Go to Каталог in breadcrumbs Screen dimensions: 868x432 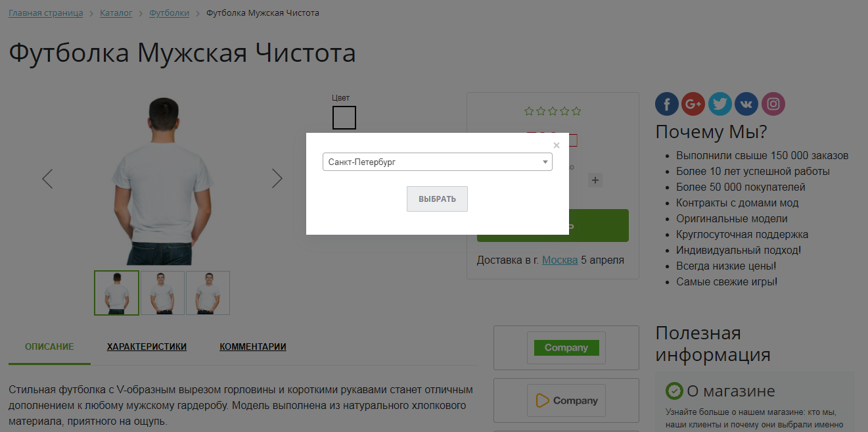(116, 13)
